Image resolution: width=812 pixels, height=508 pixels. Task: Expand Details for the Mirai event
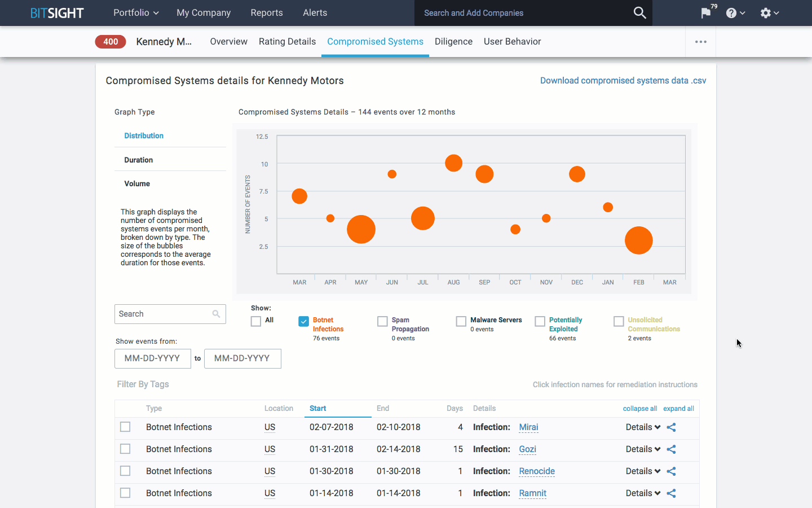click(643, 427)
